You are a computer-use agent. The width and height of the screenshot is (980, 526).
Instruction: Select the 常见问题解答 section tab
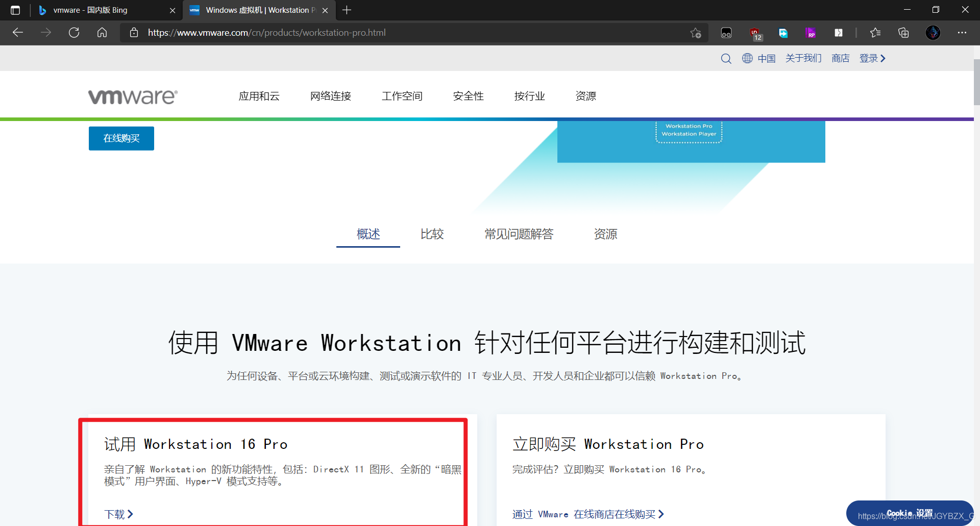point(519,234)
